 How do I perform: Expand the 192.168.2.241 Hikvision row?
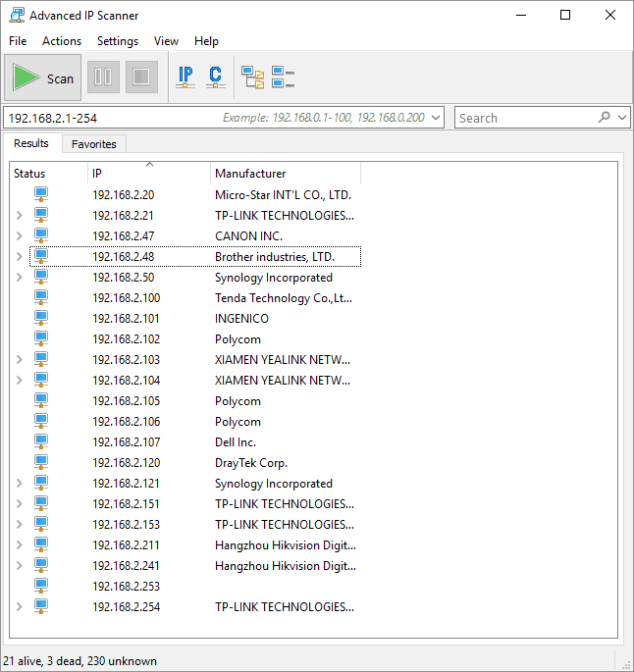pyautogui.click(x=20, y=565)
